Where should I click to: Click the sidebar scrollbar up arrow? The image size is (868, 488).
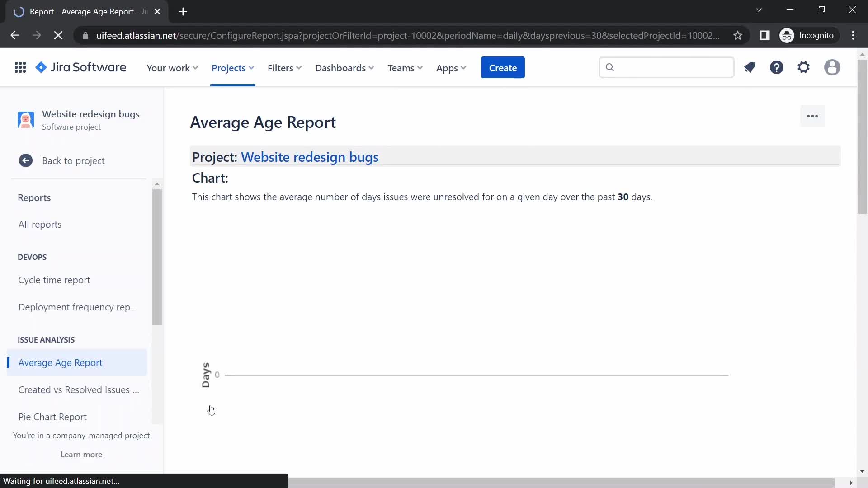157,184
